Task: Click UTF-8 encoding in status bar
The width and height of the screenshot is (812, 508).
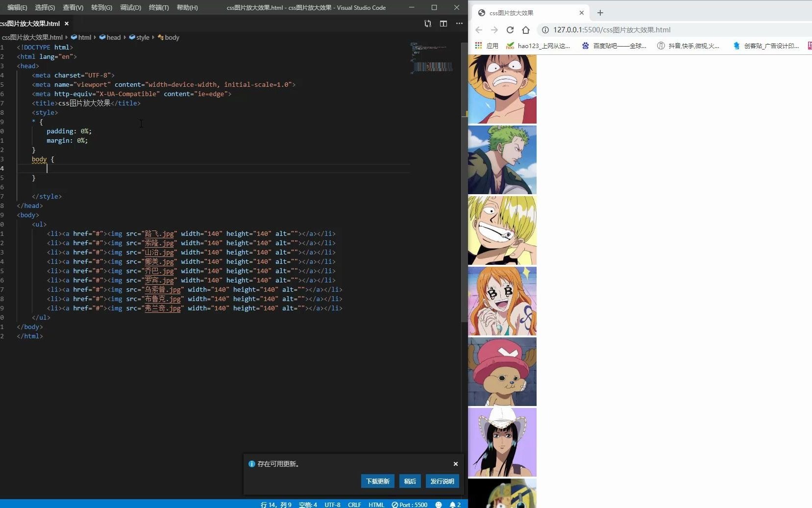Action: tap(332, 504)
